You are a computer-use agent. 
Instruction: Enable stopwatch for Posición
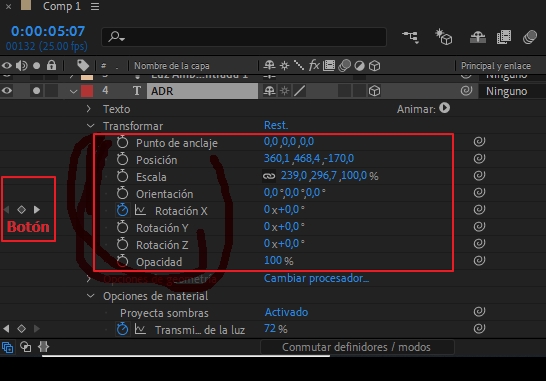[x=122, y=159]
